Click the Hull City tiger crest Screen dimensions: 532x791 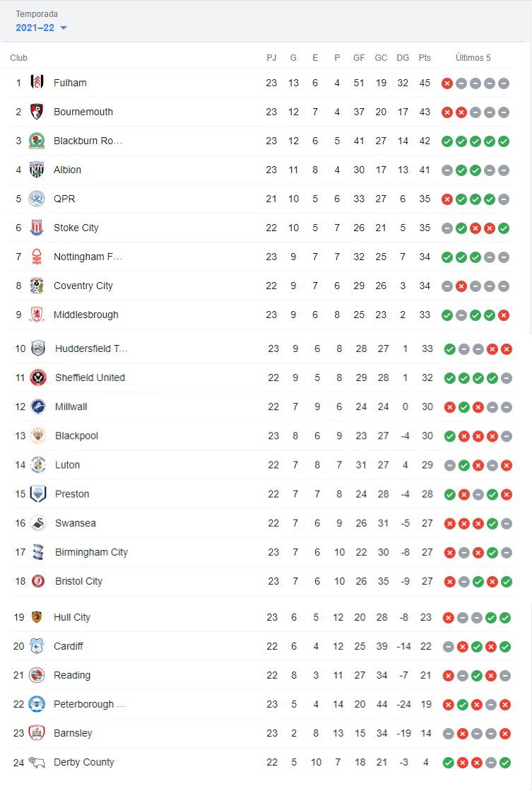click(37, 617)
